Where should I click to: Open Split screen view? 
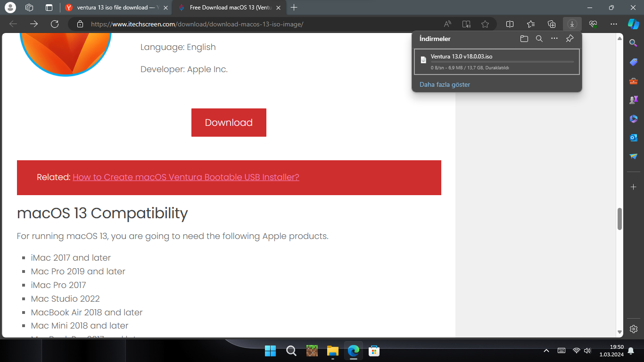510,24
